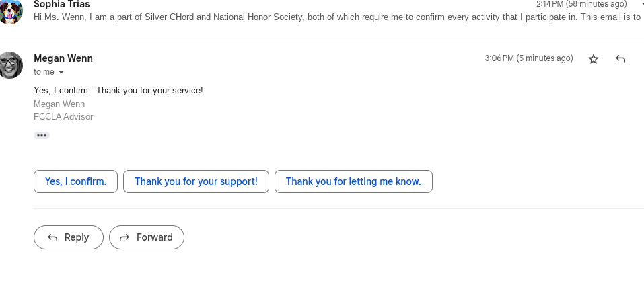Click the FCCLA Advisor signature text
Image resolution: width=644 pixels, height=283 pixels.
(63, 116)
